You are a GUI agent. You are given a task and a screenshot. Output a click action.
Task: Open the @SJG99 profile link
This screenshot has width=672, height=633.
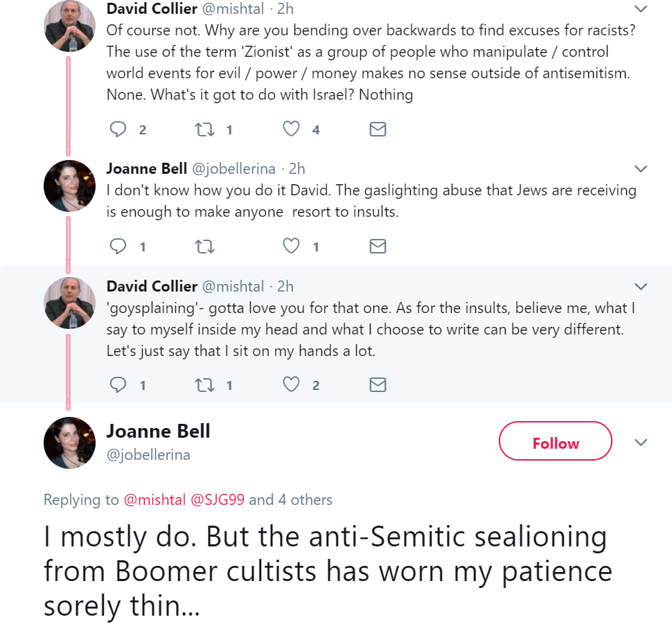click(218, 500)
